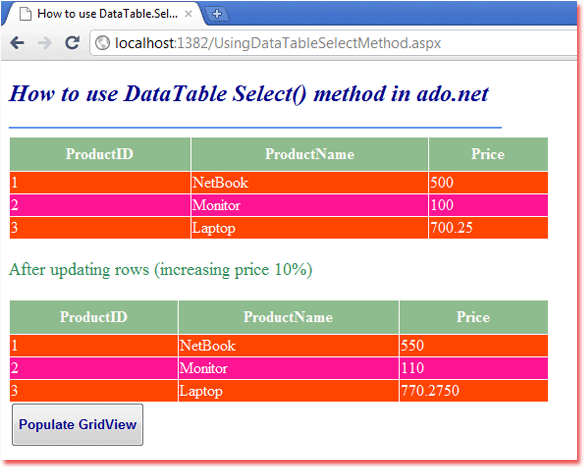Select the 'How to use DataTable.Sel...' tab
The image size is (587, 467).
(x=104, y=14)
